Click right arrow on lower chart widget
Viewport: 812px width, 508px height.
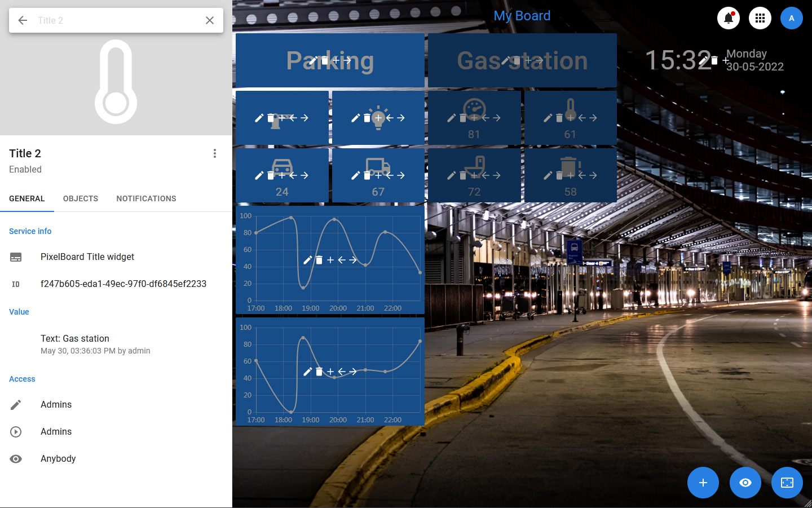(353, 372)
